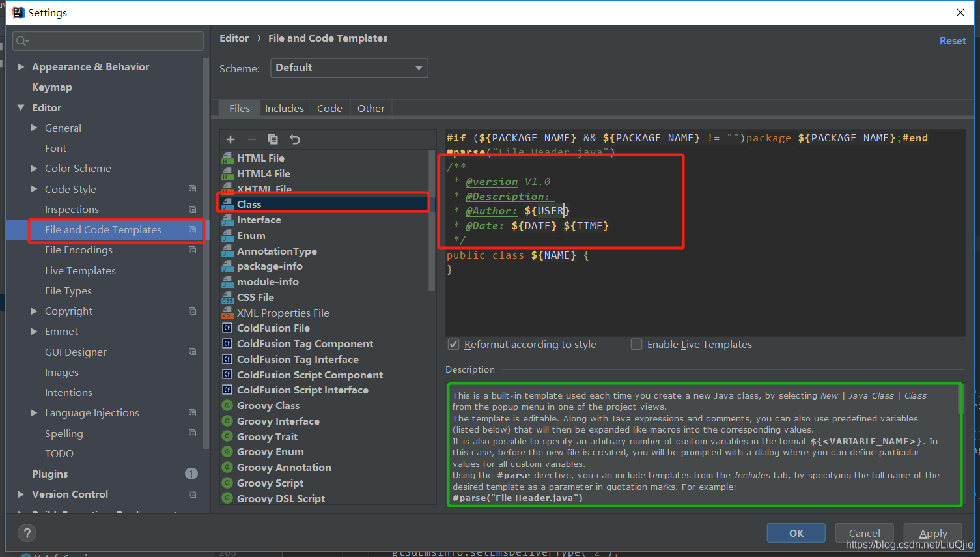Open the Scheme Default dropdown
The height and width of the screenshot is (557, 980).
pyautogui.click(x=349, y=68)
